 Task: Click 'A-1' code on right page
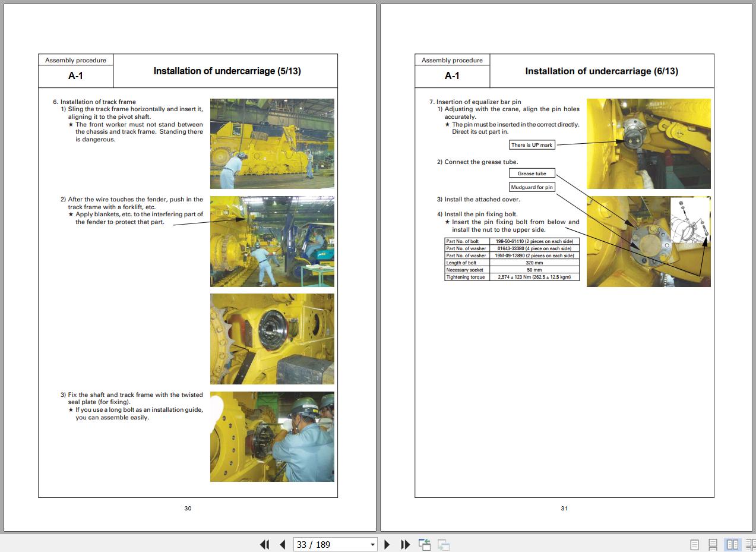[x=452, y=75]
